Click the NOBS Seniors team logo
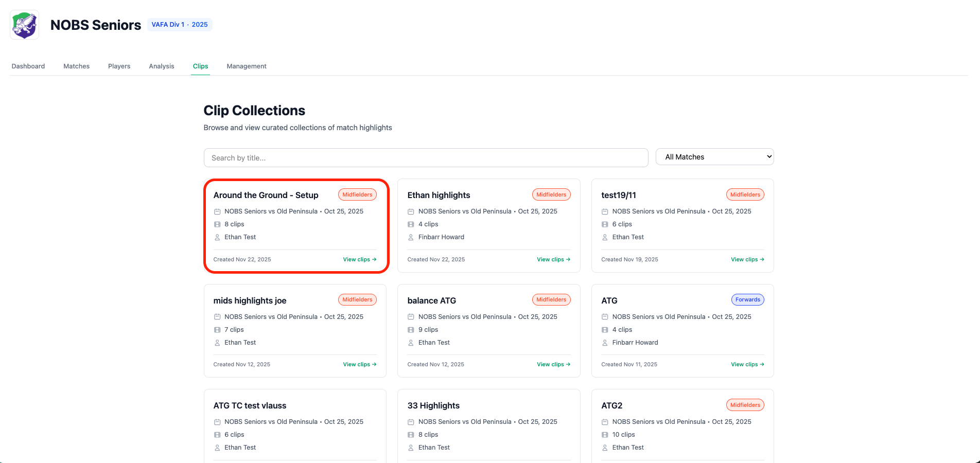Image resolution: width=980 pixels, height=463 pixels. click(x=25, y=25)
